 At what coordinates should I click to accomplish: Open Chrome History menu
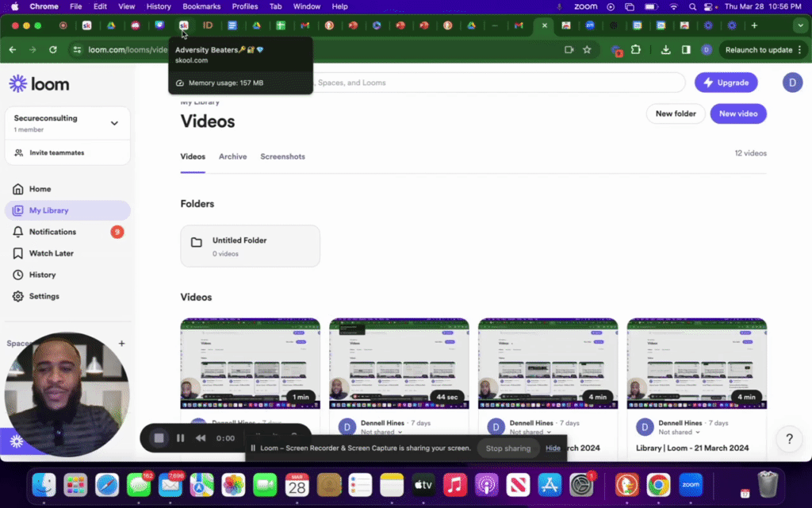coord(159,6)
